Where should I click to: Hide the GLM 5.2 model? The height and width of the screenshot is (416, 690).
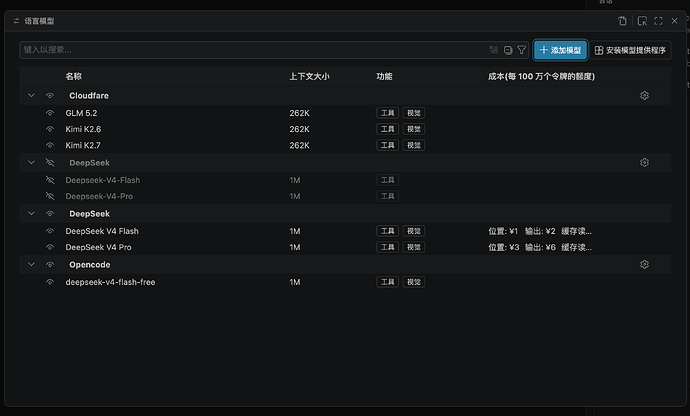(50, 113)
